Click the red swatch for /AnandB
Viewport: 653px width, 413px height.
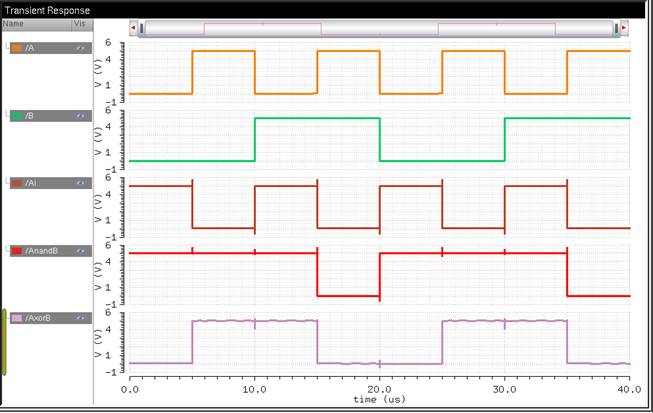(17, 251)
